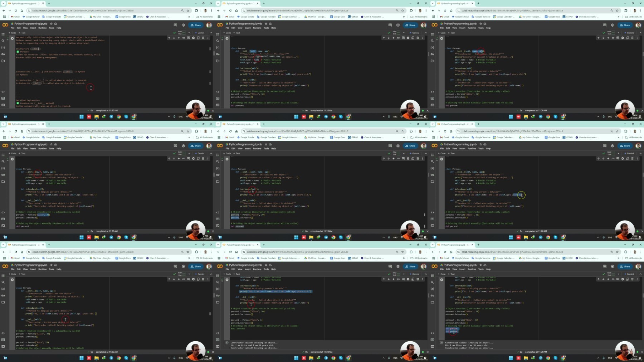Open Insert menu in 'Alice, 30' highlighted frame

33,148
